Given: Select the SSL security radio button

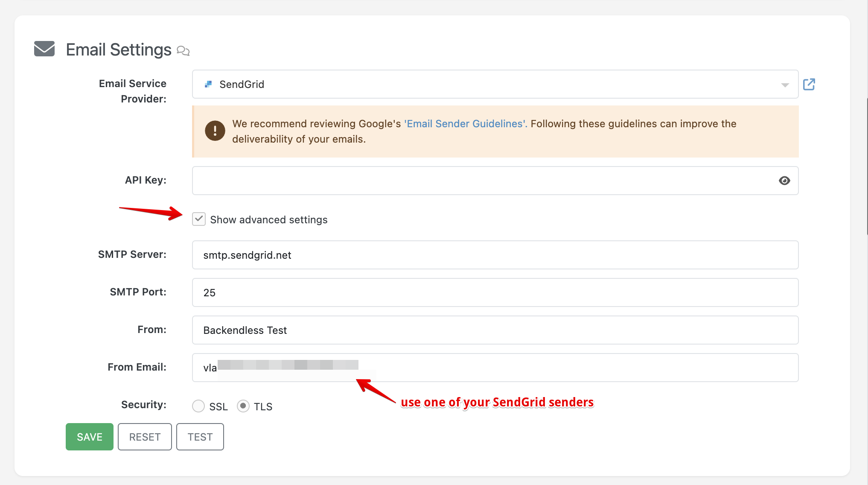Looking at the screenshot, I should coord(198,406).
